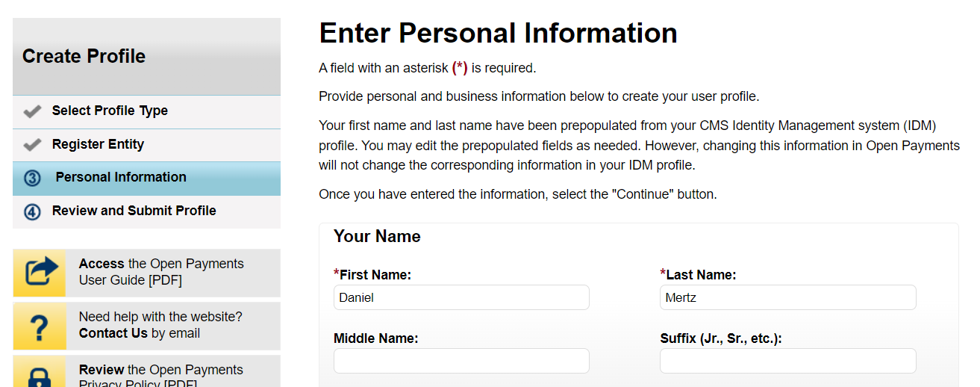Click the Register Entity checkmark icon
The width and height of the screenshot is (980, 387).
[32, 145]
